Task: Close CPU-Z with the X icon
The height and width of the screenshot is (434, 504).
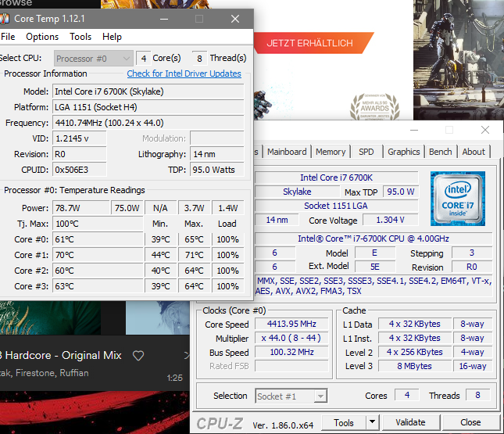Action: click(x=485, y=130)
